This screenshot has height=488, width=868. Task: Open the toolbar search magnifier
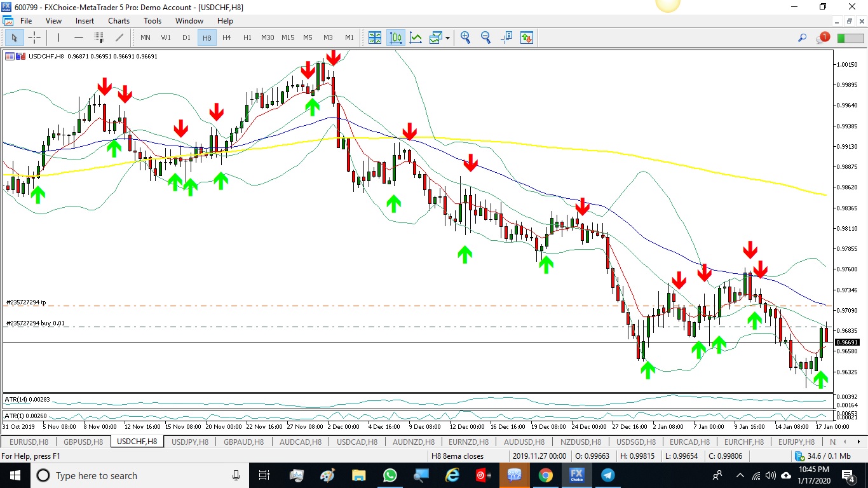tap(803, 38)
